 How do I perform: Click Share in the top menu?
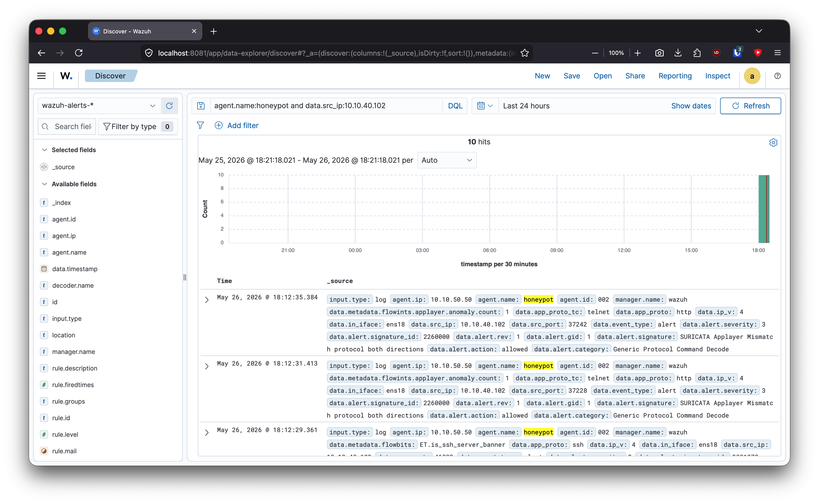click(x=635, y=76)
